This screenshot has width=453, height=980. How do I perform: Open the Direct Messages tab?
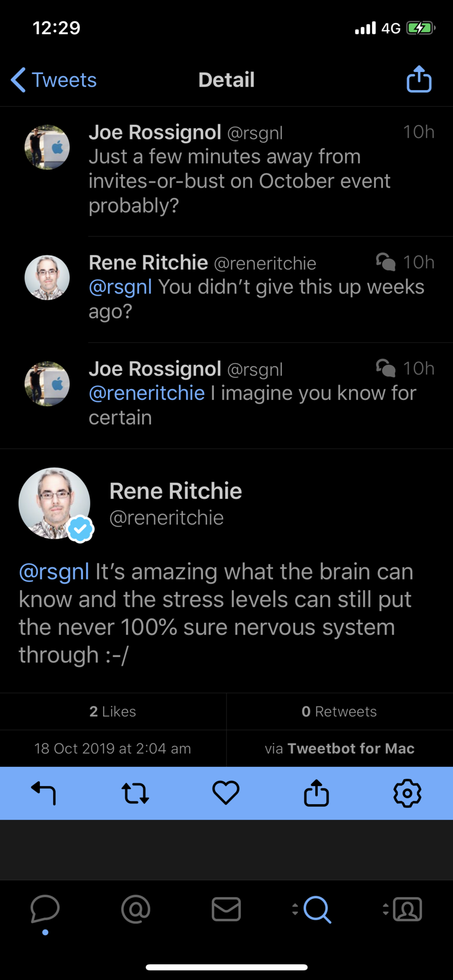click(226, 909)
